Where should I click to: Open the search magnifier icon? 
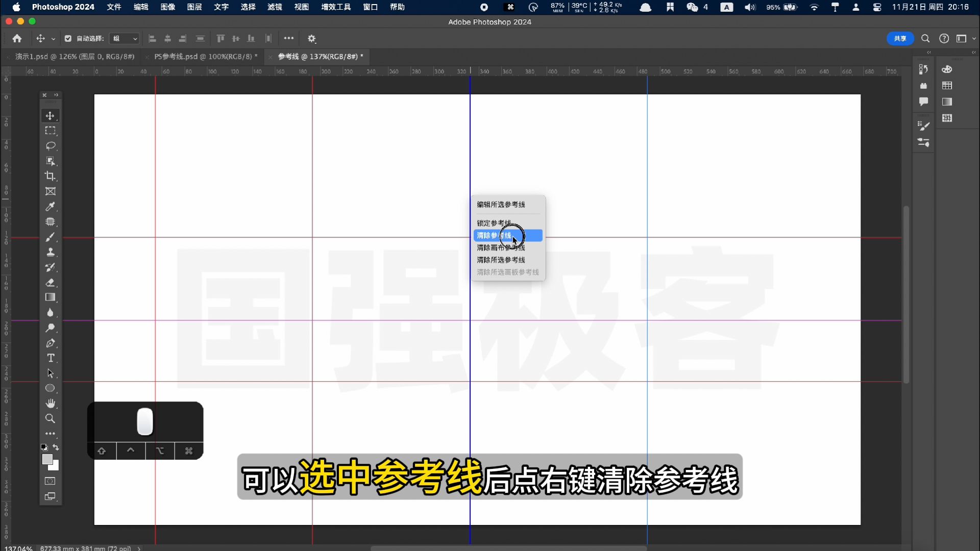[x=925, y=38]
